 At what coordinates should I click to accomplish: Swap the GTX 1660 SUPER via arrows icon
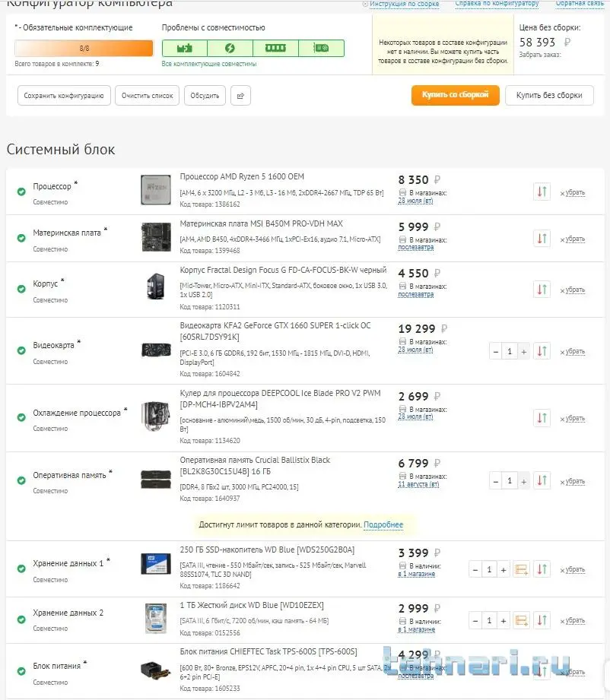(542, 351)
